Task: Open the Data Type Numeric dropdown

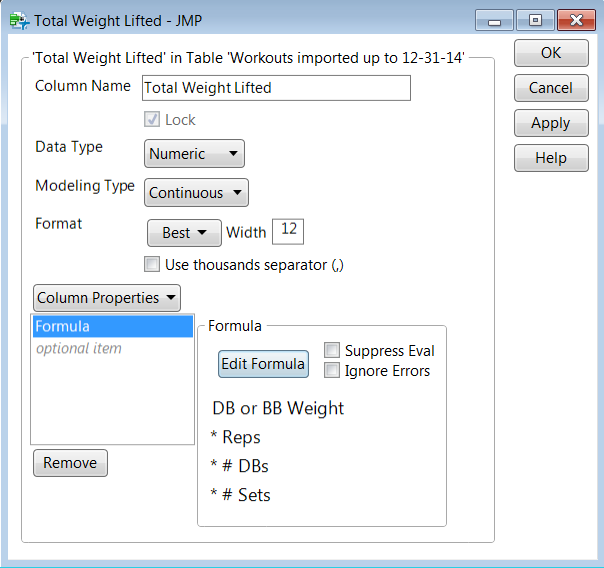Action: (195, 154)
